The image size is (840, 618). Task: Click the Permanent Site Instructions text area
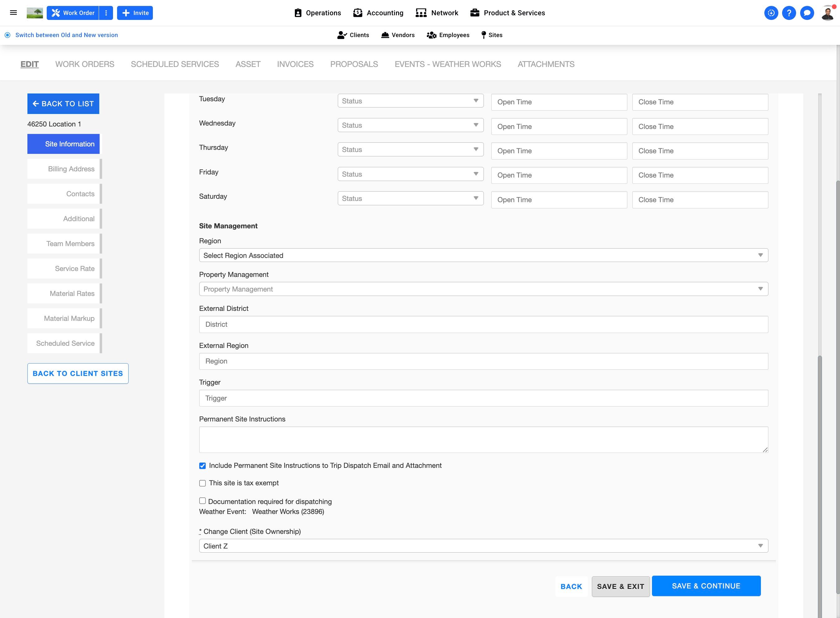tap(483, 440)
